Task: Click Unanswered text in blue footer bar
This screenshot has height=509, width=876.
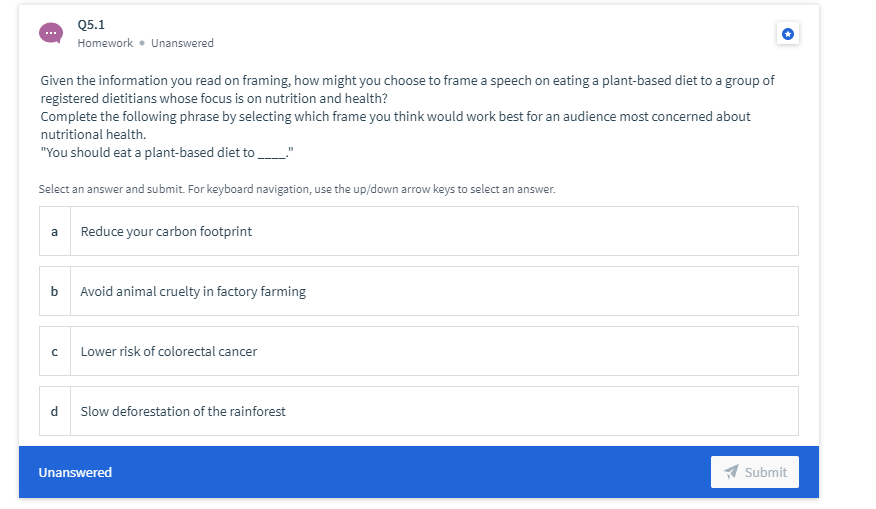Action: click(x=75, y=472)
